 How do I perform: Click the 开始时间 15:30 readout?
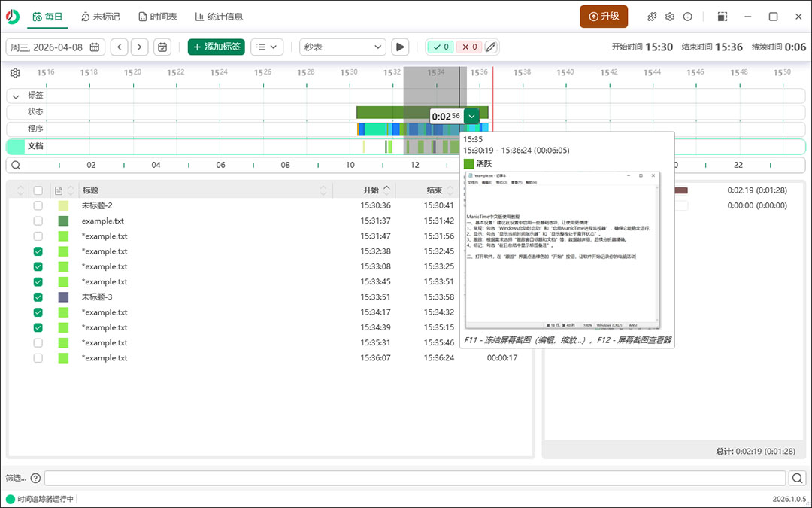(642, 47)
